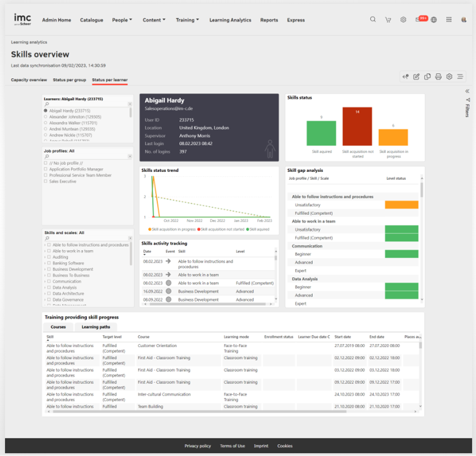Expand the Training menu
This screenshot has width=476, height=456.
(187, 20)
